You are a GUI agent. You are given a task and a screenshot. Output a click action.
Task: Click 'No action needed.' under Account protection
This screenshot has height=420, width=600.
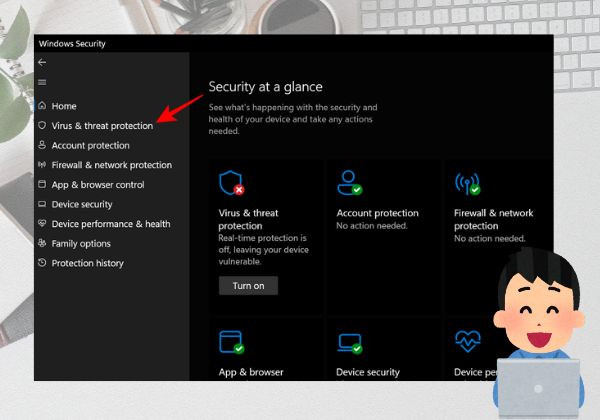point(372,226)
